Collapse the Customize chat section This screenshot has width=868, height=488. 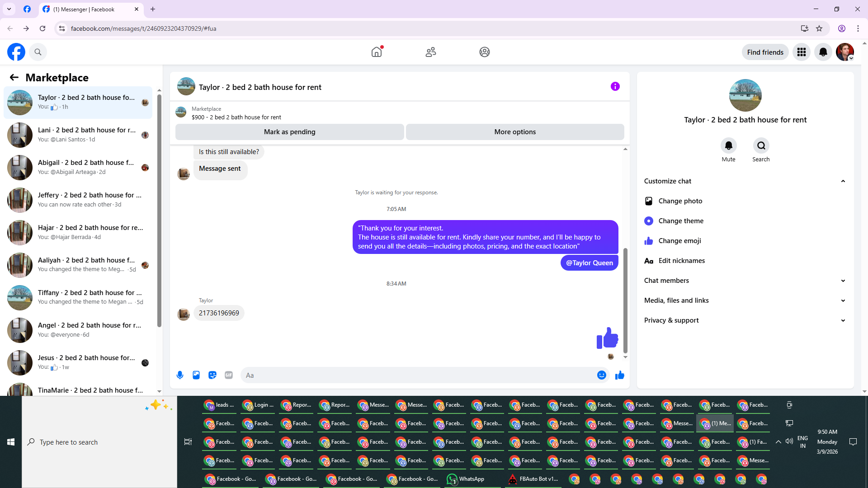843,181
